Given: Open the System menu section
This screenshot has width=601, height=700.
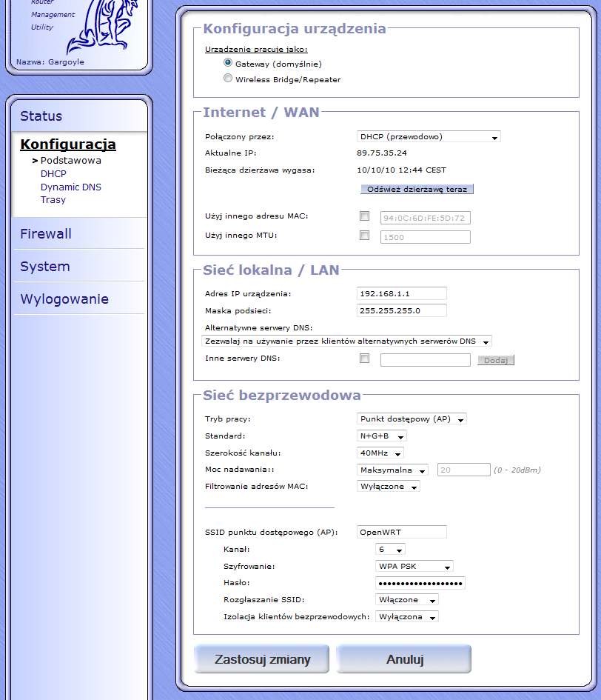Looking at the screenshot, I should point(45,267).
